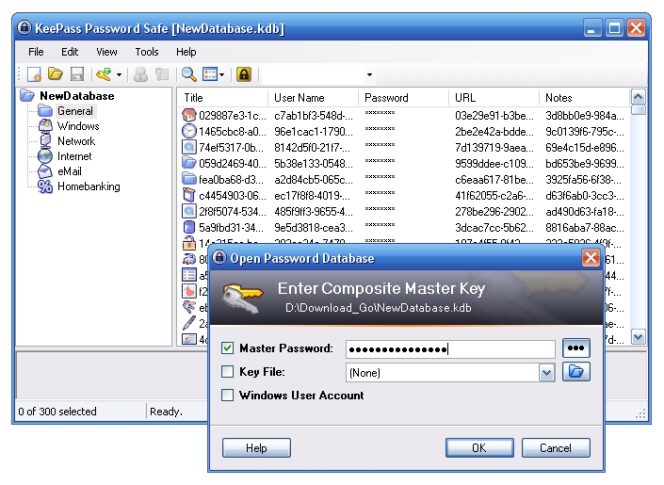This screenshot has width=664, height=485.
Task: Click the Save database floppy icon
Action: [77, 75]
